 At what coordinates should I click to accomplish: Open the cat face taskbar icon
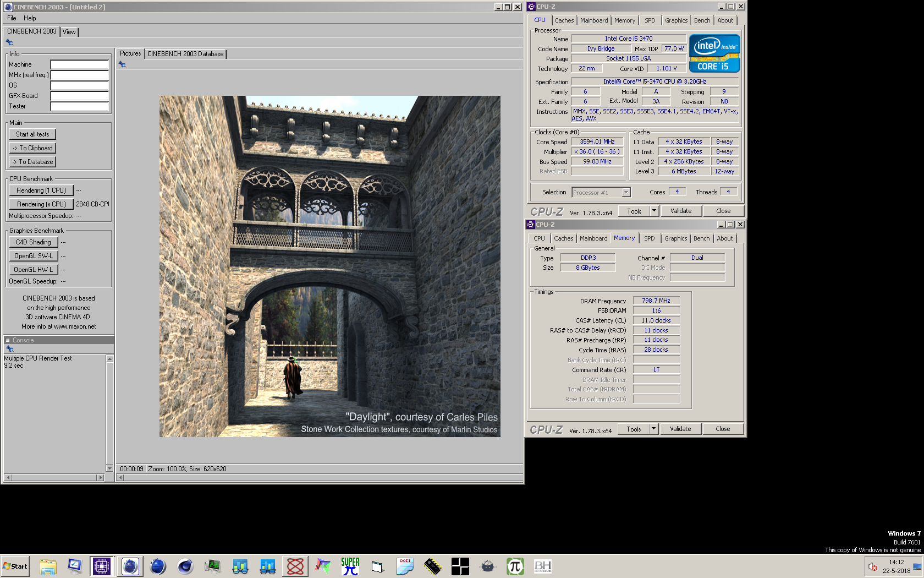tap(488, 566)
